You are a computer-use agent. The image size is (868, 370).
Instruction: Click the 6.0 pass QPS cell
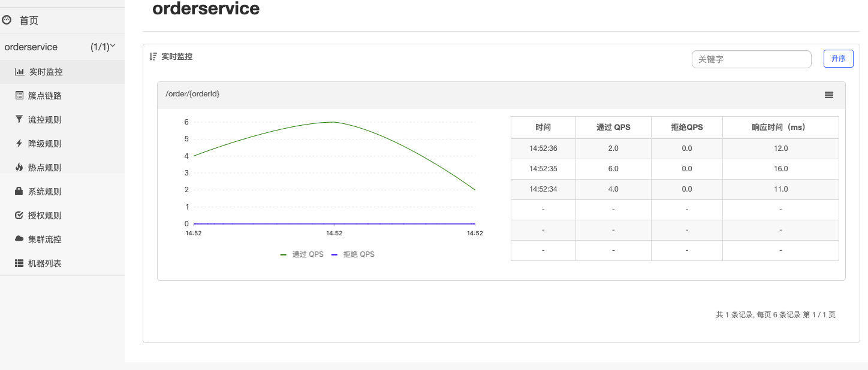coord(613,169)
